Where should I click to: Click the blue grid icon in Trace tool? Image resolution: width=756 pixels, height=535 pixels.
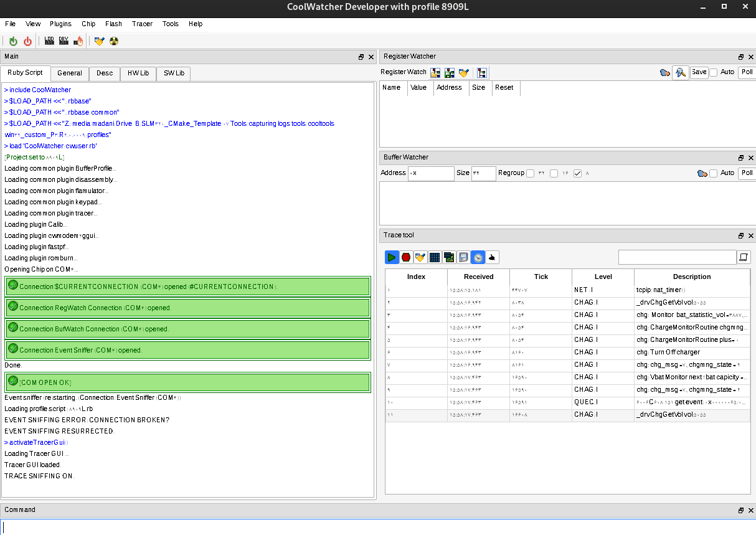tap(435, 257)
